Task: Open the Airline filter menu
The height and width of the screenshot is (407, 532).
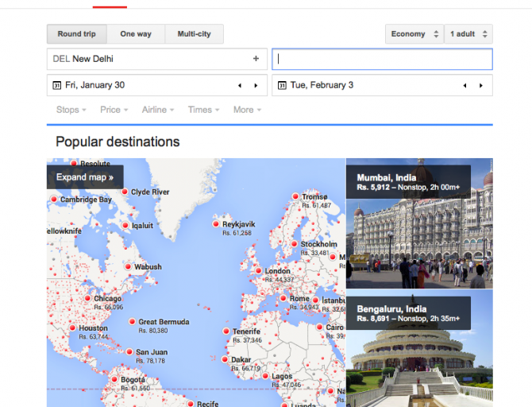Action: tap(158, 110)
